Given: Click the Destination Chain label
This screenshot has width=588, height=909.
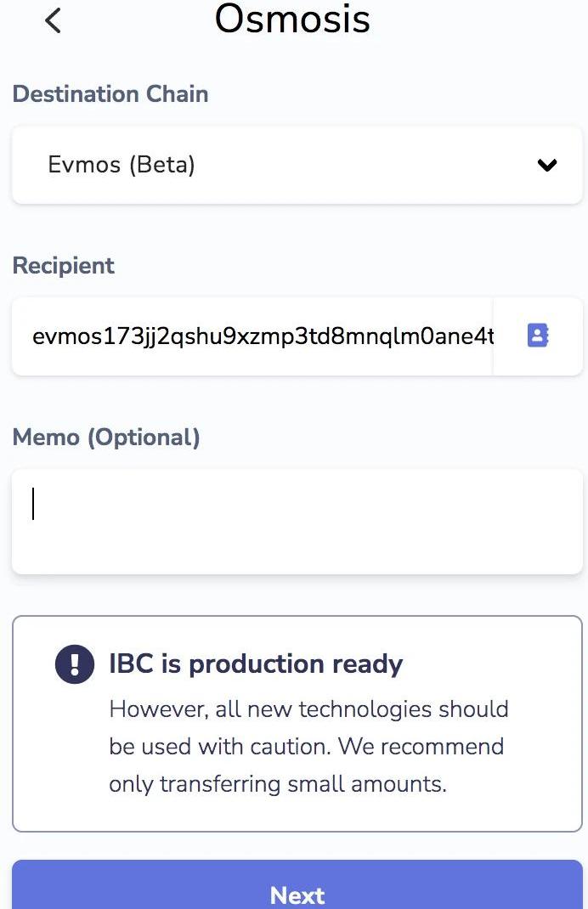Looking at the screenshot, I should point(110,94).
